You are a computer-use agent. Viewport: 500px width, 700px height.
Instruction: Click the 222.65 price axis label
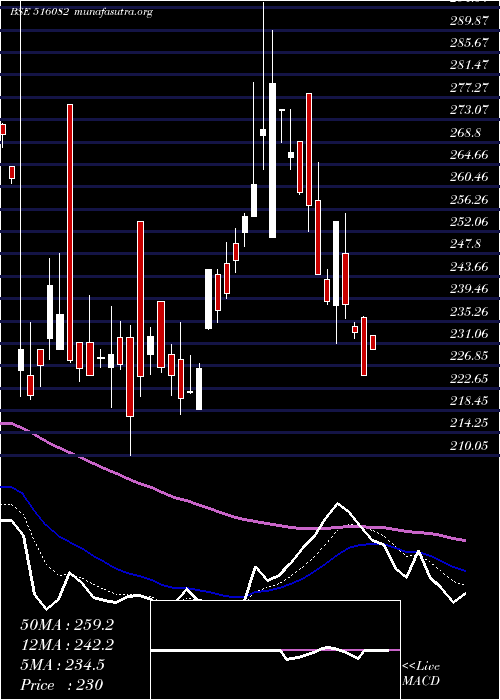468,379
